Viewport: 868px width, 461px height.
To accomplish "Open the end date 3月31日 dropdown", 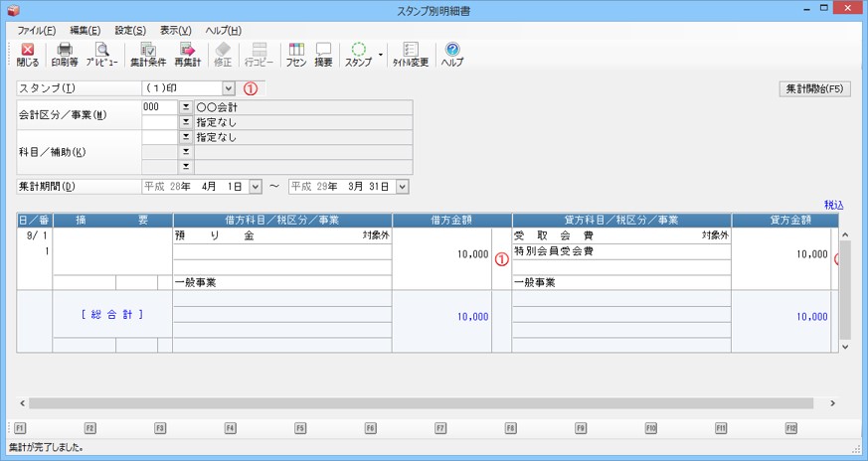I will coord(402,186).
